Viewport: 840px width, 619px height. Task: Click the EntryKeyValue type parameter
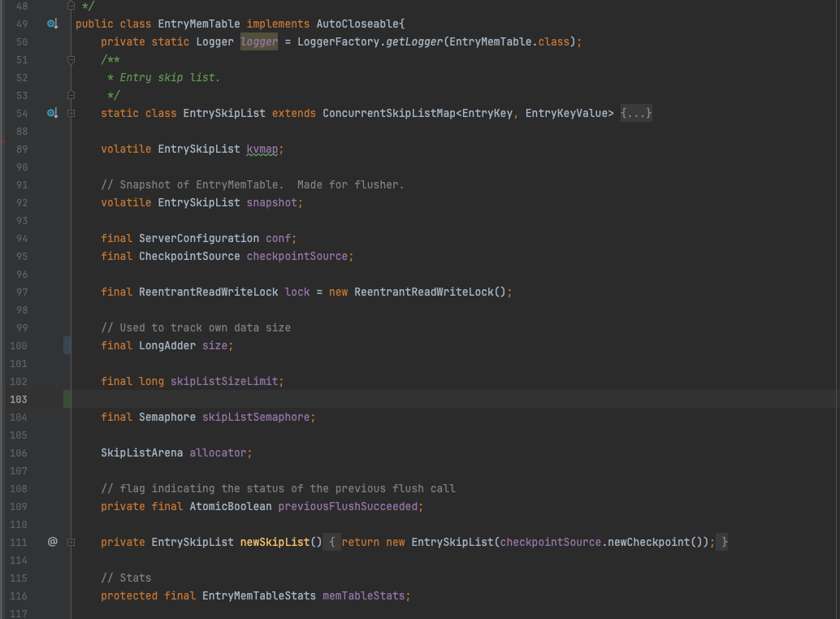(x=566, y=113)
